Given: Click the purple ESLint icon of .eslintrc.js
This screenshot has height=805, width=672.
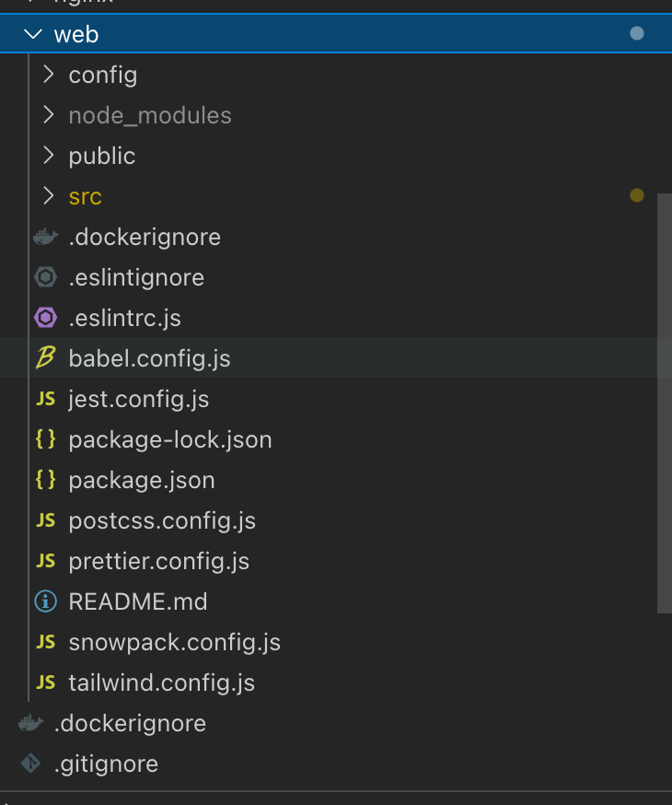Looking at the screenshot, I should click(x=45, y=318).
